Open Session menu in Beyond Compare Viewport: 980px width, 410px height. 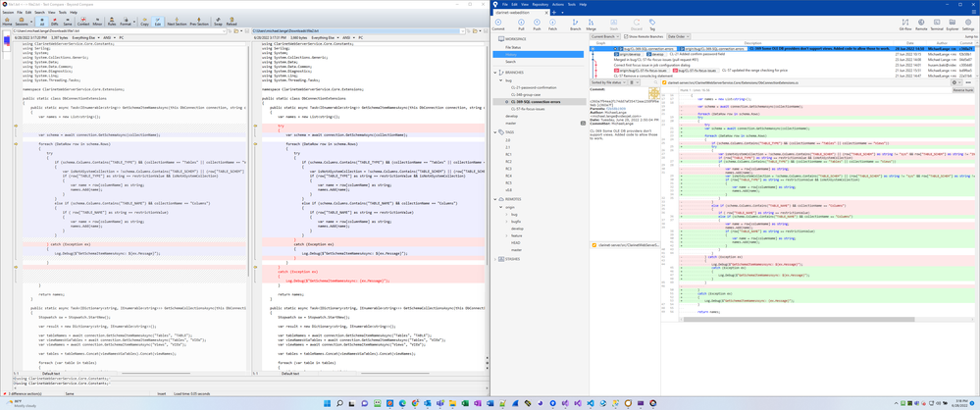(x=8, y=12)
